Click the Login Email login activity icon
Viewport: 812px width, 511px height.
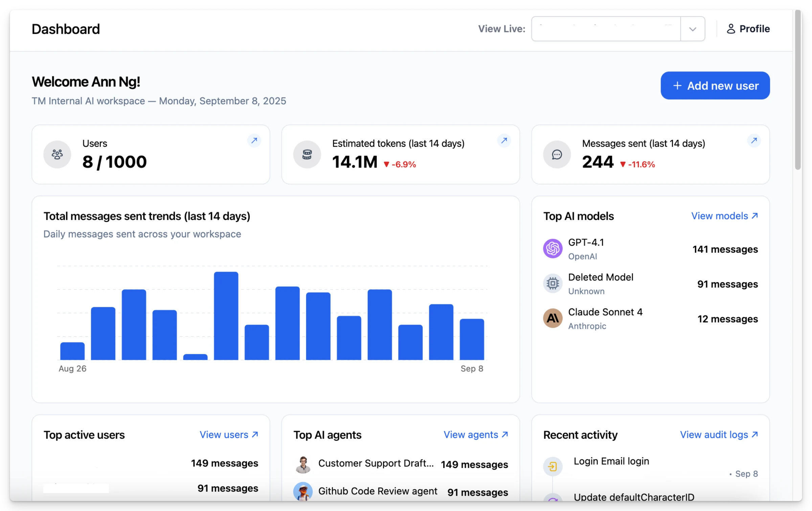(553, 467)
